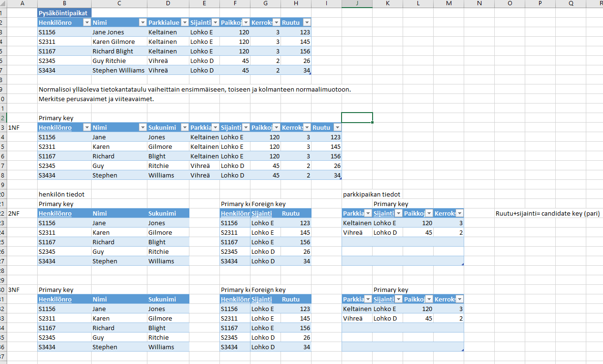Open Sukunimi filter dropdown in 1NF table
This screenshot has width=603, height=364.
coord(184,127)
